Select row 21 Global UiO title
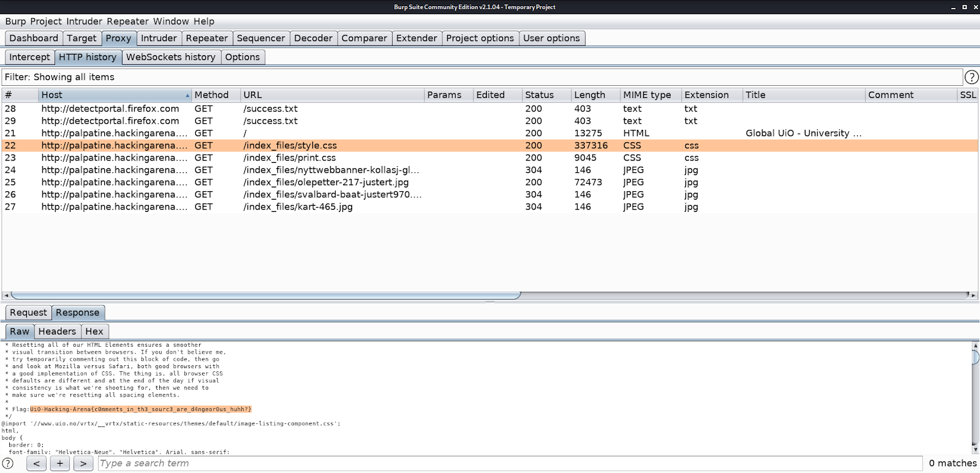The width and height of the screenshot is (980, 473). [490, 133]
